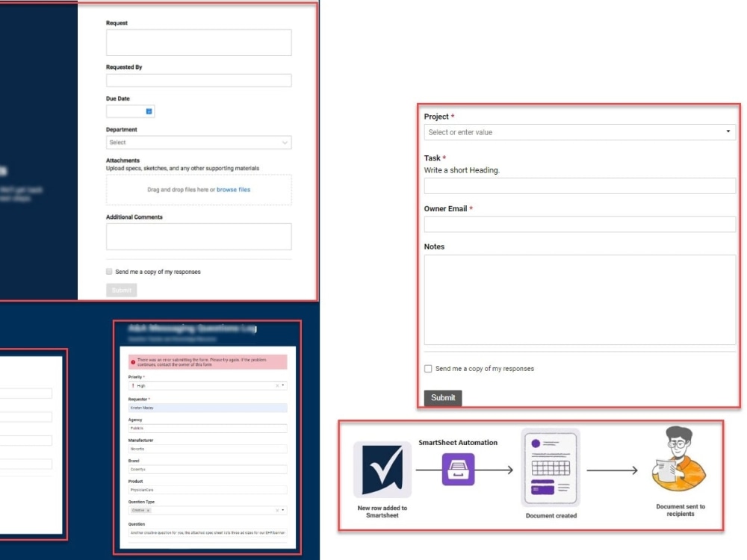Screen dimensions: 747x560
Task: Open the Due Date calendar picker icon
Action: [149, 111]
